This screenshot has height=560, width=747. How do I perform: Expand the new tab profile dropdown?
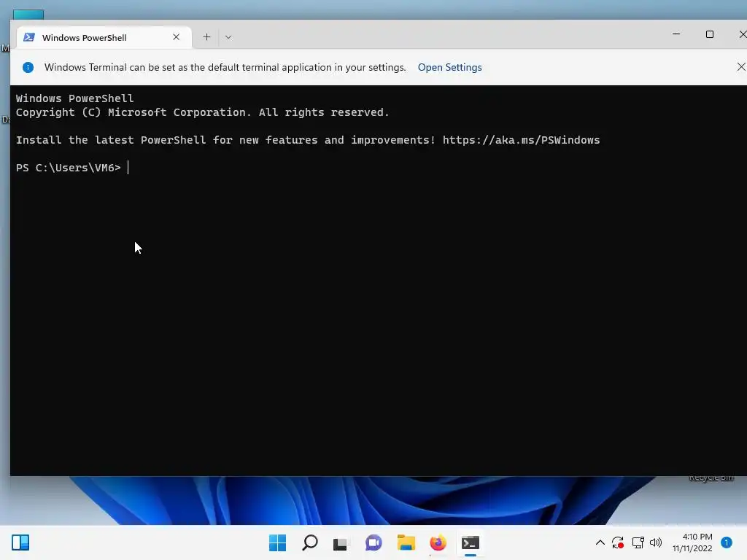[228, 37]
